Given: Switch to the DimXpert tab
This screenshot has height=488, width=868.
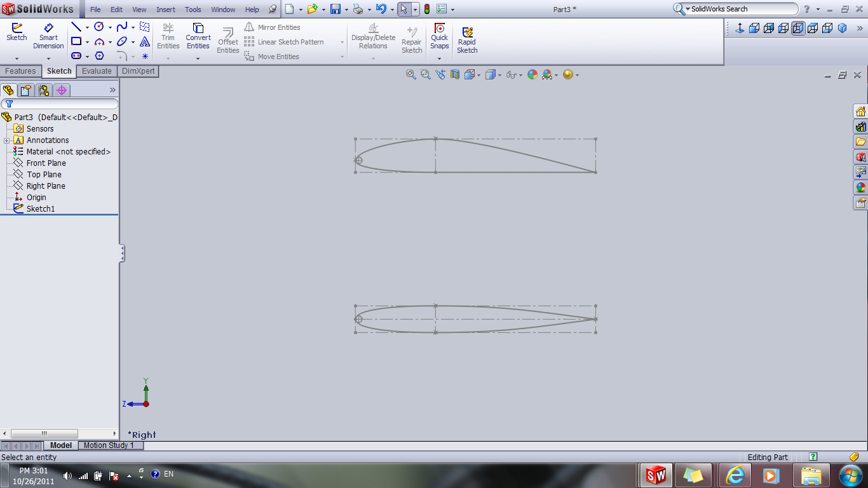Looking at the screenshot, I should 138,71.
